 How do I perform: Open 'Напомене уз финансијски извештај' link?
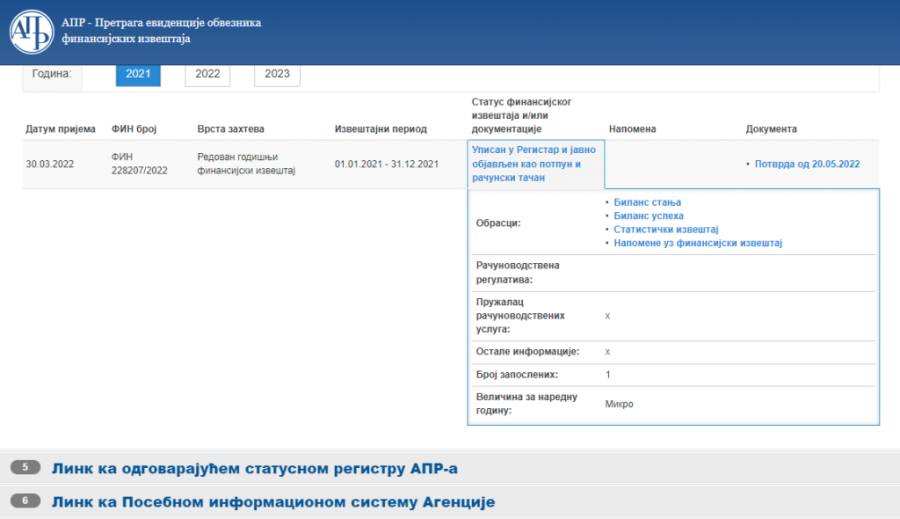tap(697, 243)
